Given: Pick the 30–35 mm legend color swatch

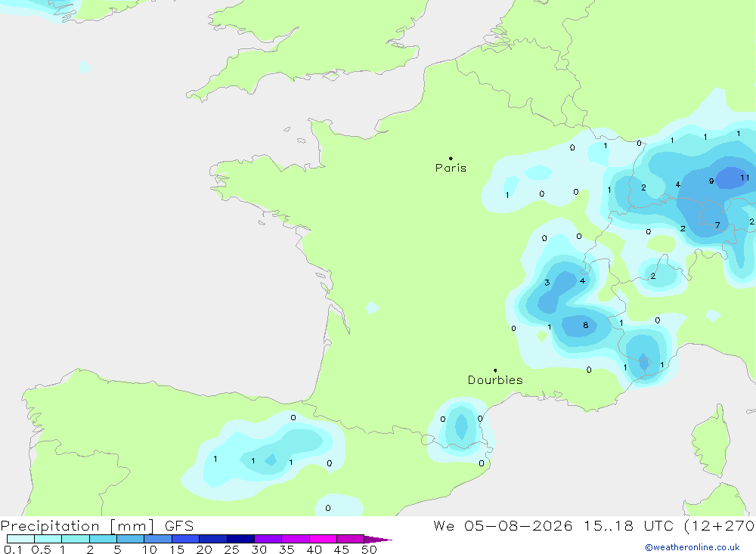Looking at the screenshot, I should tap(268, 539).
